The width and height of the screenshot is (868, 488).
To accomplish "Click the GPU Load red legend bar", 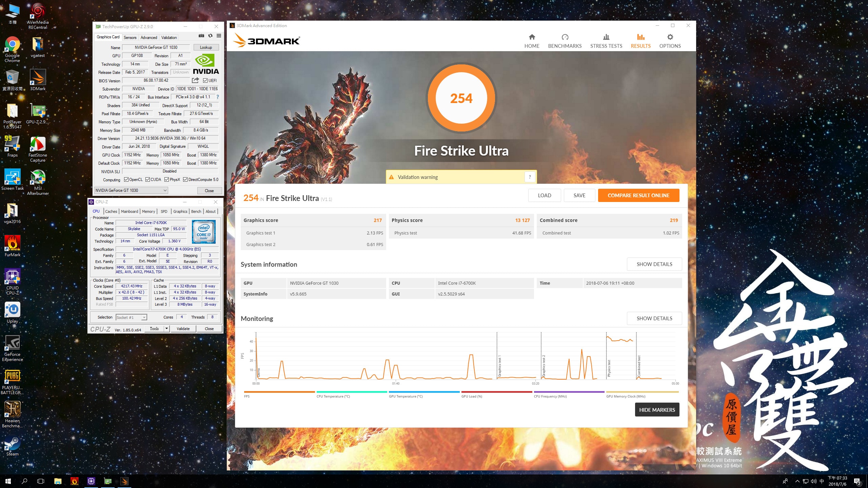I will coord(497,392).
